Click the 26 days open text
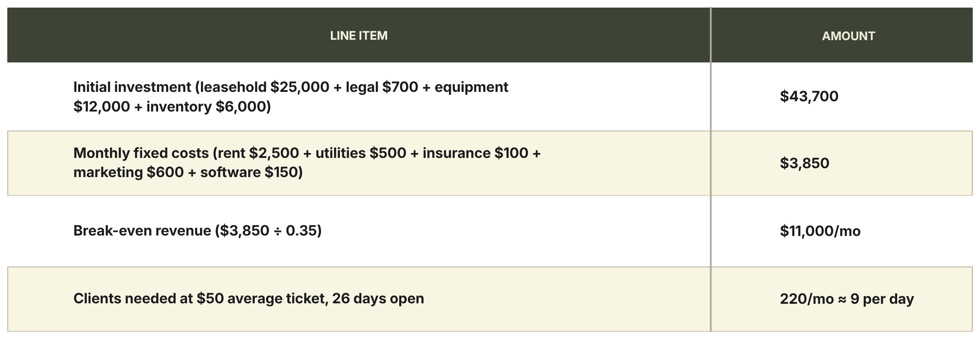The width and height of the screenshot is (980, 339). pyautogui.click(x=378, y=298)
